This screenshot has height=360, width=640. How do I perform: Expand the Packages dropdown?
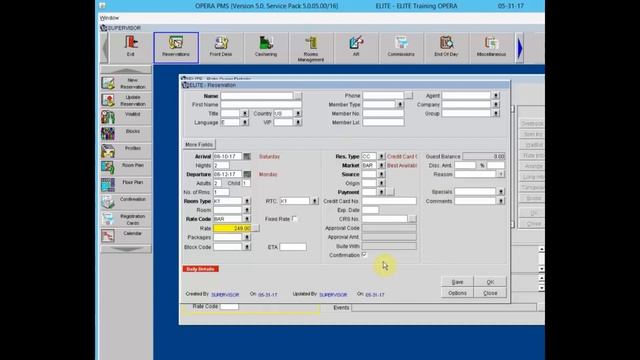point(247,237)
